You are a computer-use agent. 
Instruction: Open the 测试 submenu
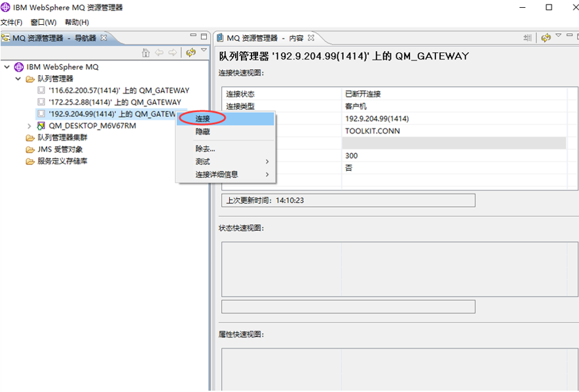225,162
